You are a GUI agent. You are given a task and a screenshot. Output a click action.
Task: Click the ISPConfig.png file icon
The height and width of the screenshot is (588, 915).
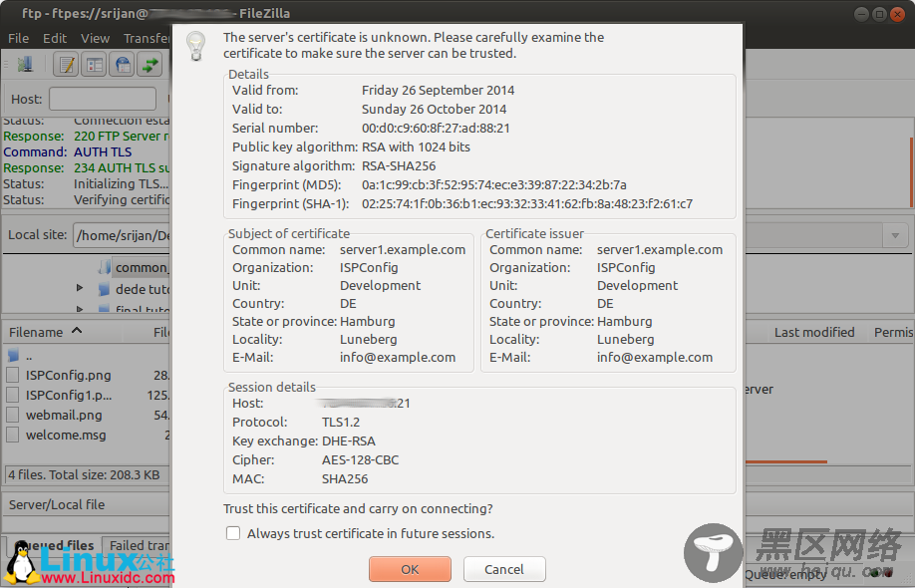pos(12,375)
